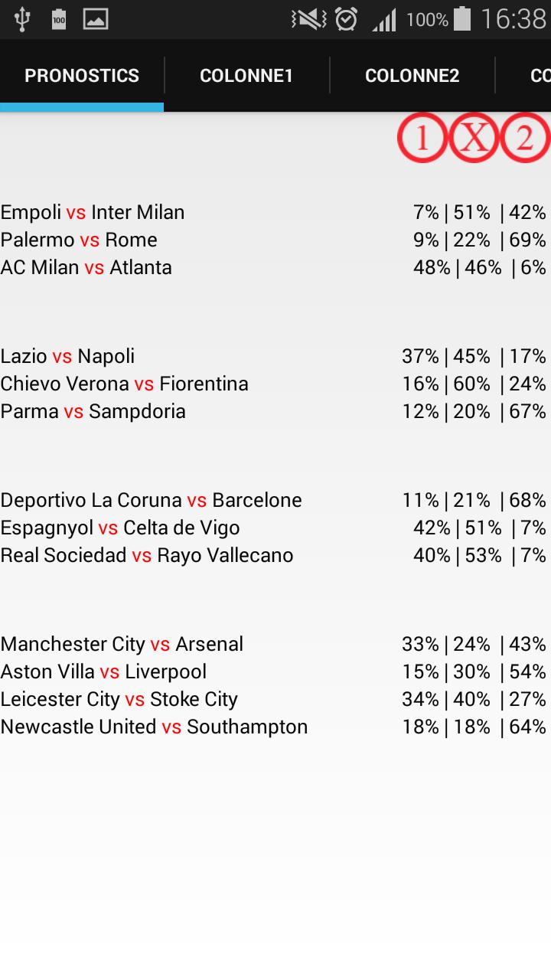Tap the image notification icon

click(x=96, y=19)
